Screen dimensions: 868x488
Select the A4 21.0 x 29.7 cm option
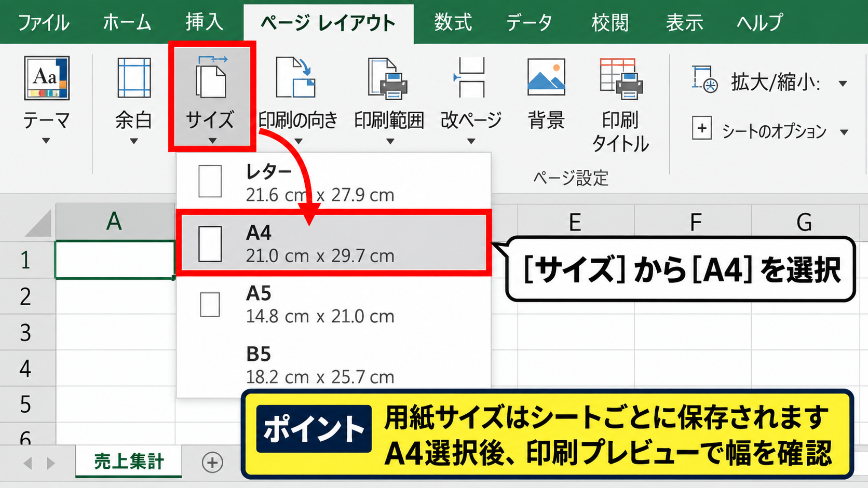tap(333, 243)
